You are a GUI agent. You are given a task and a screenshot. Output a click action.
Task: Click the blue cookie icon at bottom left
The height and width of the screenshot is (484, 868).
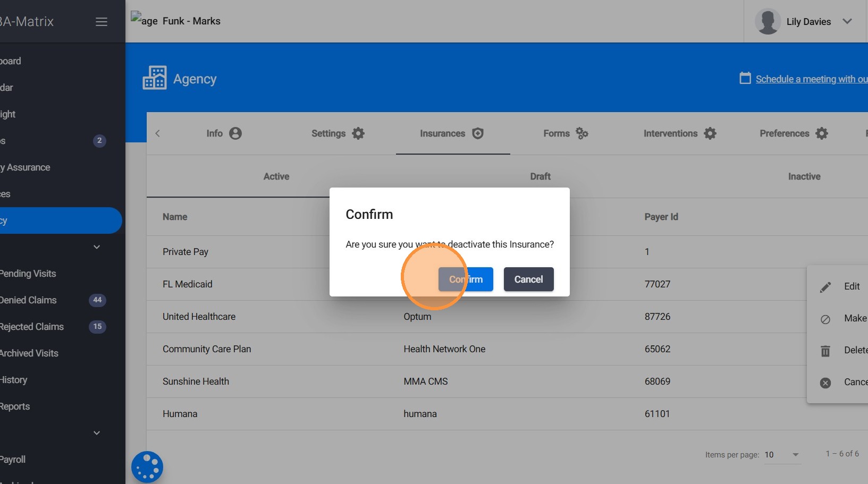click(147, 467)
